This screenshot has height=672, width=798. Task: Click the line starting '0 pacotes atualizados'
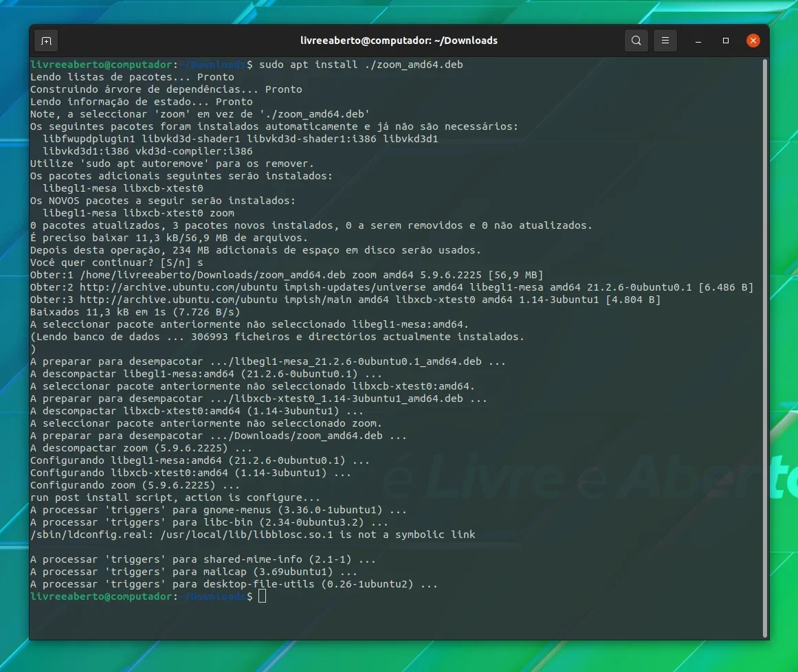point(311,225)
